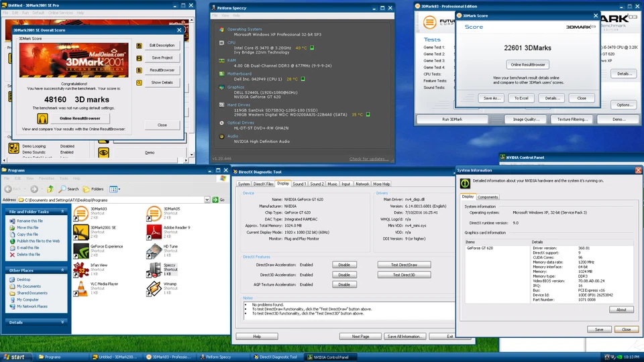
Task: Select the Adobe Reader 9 shortcut
Action: 154,232
